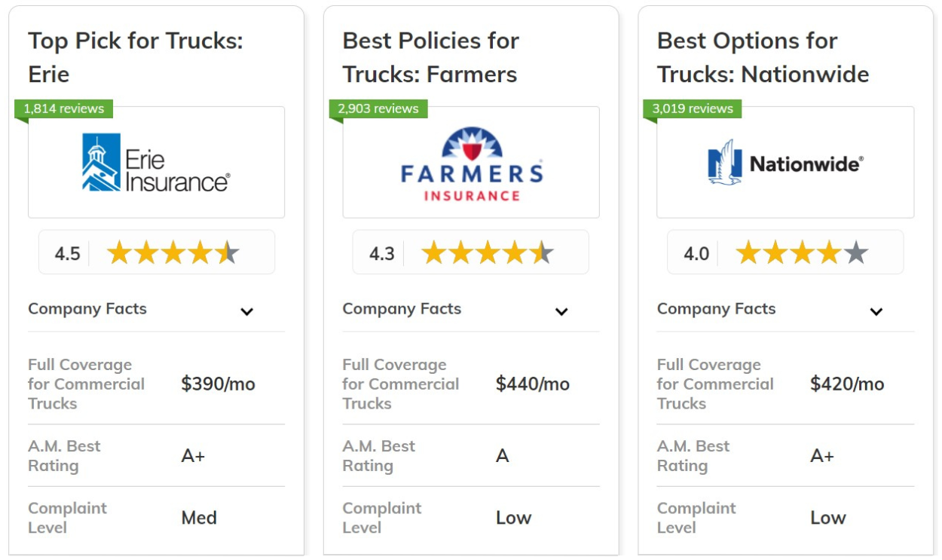Image resolution: width=942 pixels, height=560 pixels.
Task: Expand Erie's Company Facts chevron
Action: coord(246,311)
